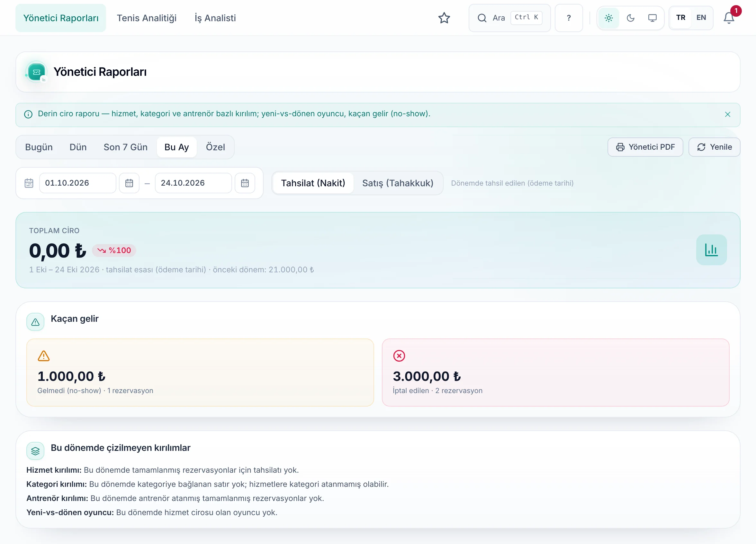756x544 pixels.
Task: Open the Tenis Analitiği nav tab
Action: point(147,18)
